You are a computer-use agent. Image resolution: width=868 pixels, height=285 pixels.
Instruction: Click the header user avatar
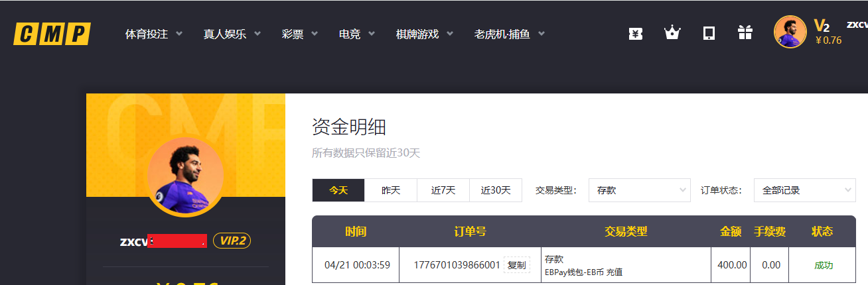click(790, 32)
